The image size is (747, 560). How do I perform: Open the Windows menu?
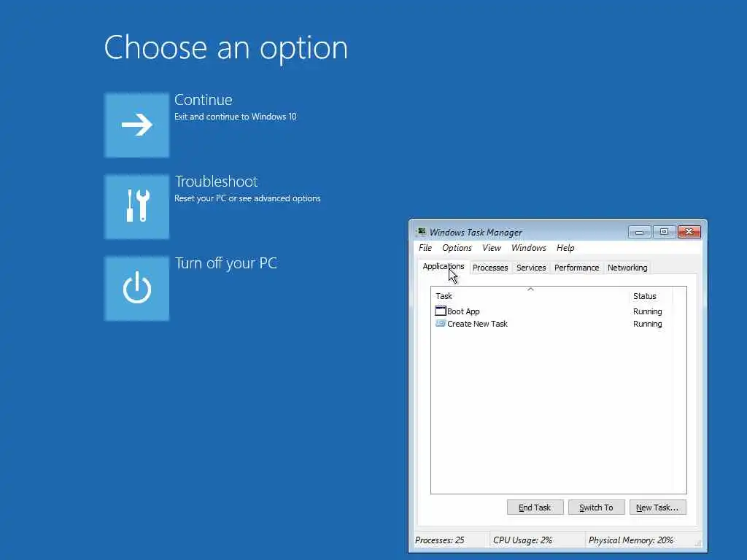pyautogui.click(x=528, y=248)
